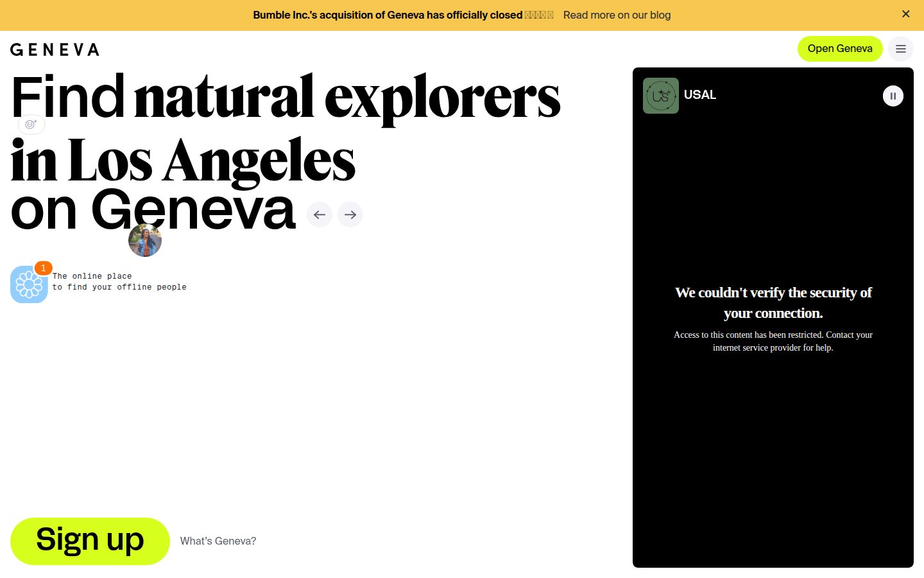The height and width of the screenshot is (578, 924).
Task: Show the next headline with right arrow
Action: 350,215
